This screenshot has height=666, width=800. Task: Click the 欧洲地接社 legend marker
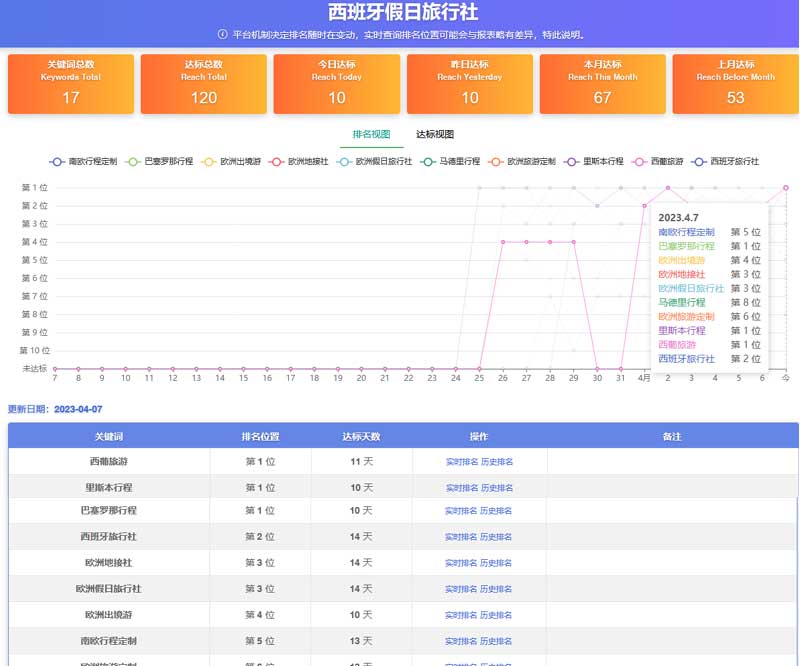(x=276, y=161)
